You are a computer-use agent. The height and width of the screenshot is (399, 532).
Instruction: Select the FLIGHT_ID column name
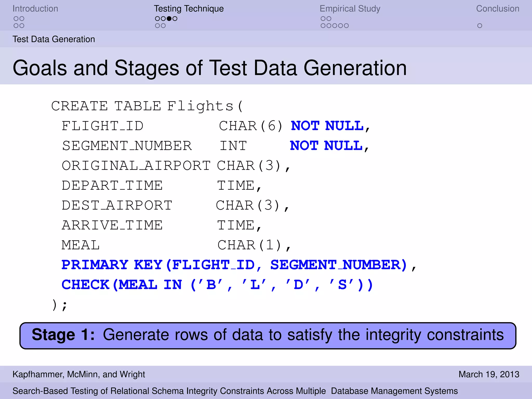click(102, 126)
